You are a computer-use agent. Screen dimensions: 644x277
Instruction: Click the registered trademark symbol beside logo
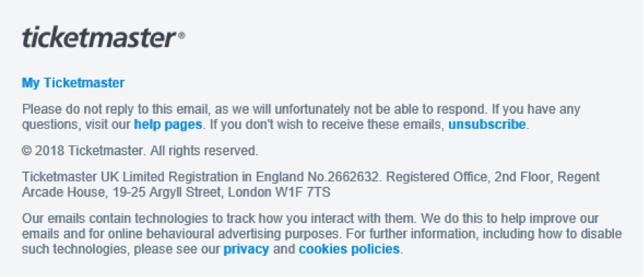[x=182, y=36]
